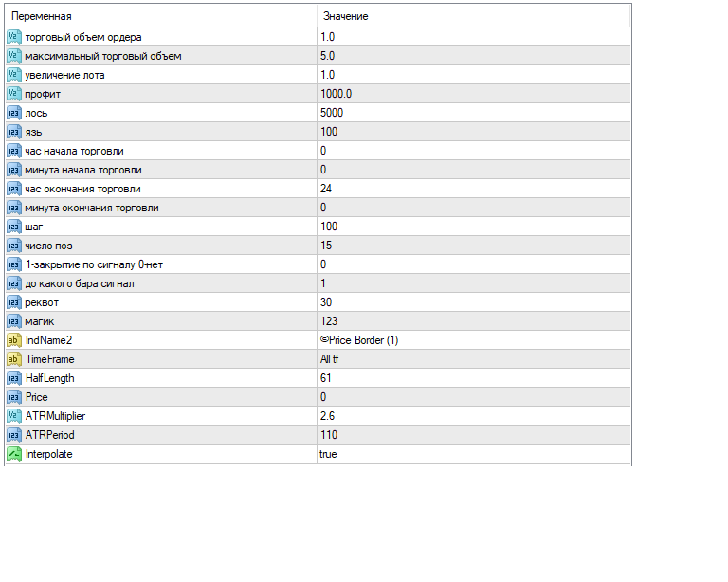Edit the HalfLength value 61
728x582 pixels.
(326, 378)
